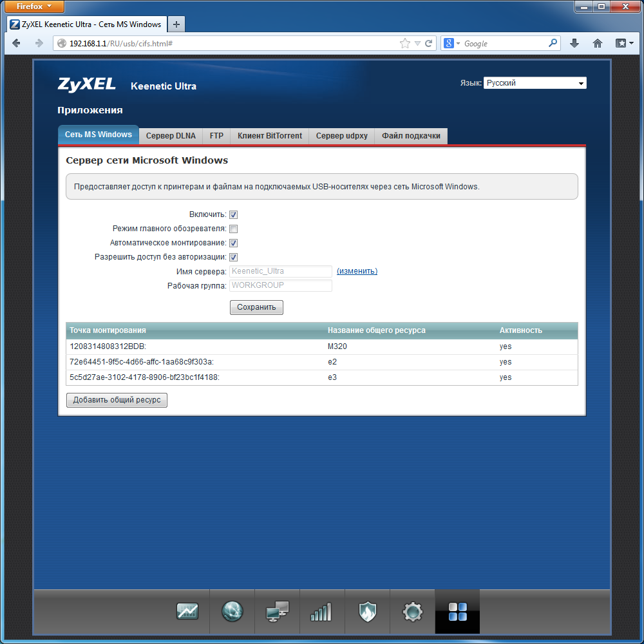
Task: Toggle the Включить checkbox
Action: pos(233,214)
